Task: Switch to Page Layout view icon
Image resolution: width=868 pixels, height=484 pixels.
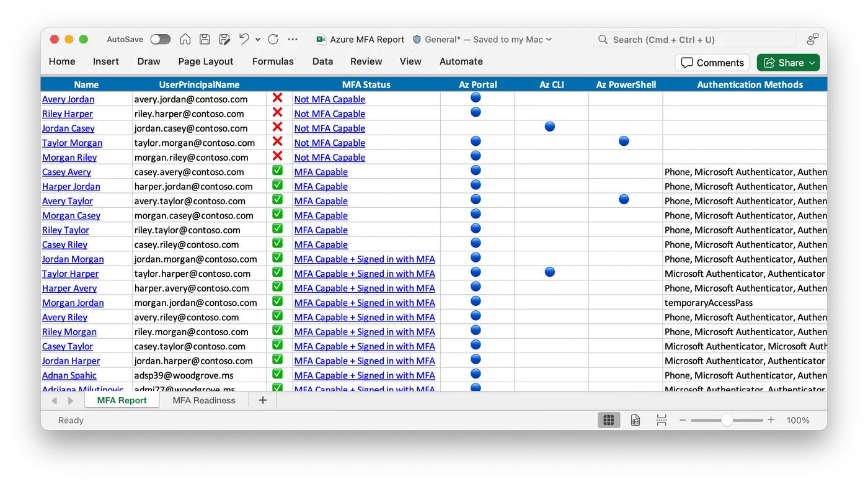Action: click(635, 420)
